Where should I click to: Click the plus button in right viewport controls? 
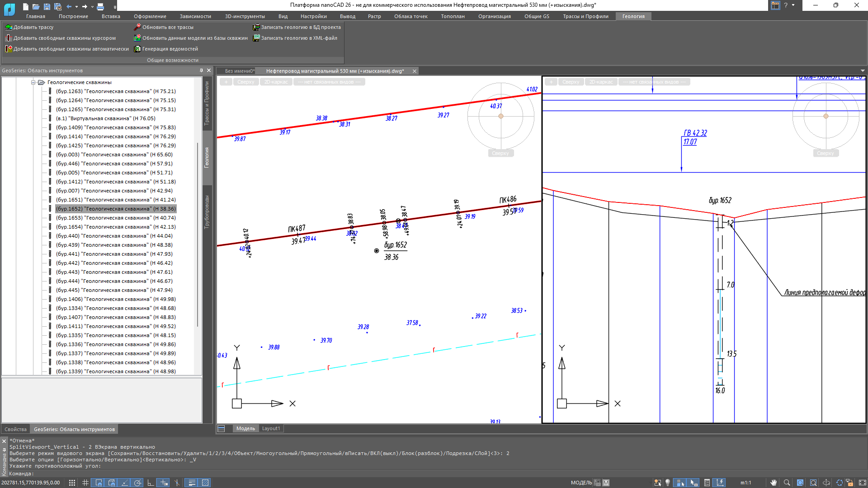[551, 82]
